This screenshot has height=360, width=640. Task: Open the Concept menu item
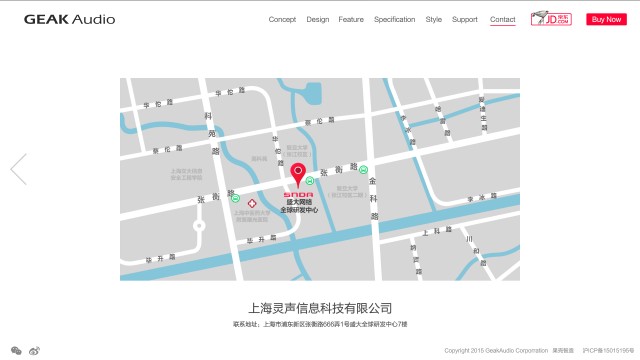(x=282, y=19)
